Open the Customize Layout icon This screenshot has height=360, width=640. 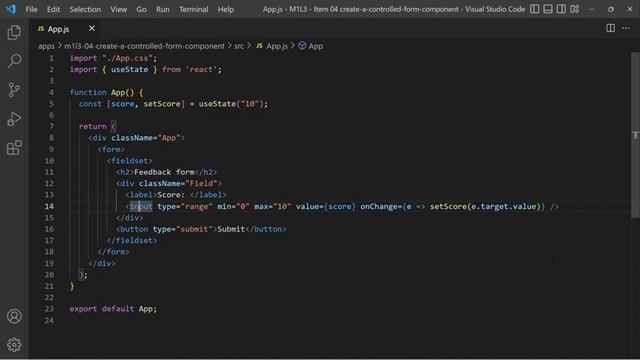click(575, 9)
